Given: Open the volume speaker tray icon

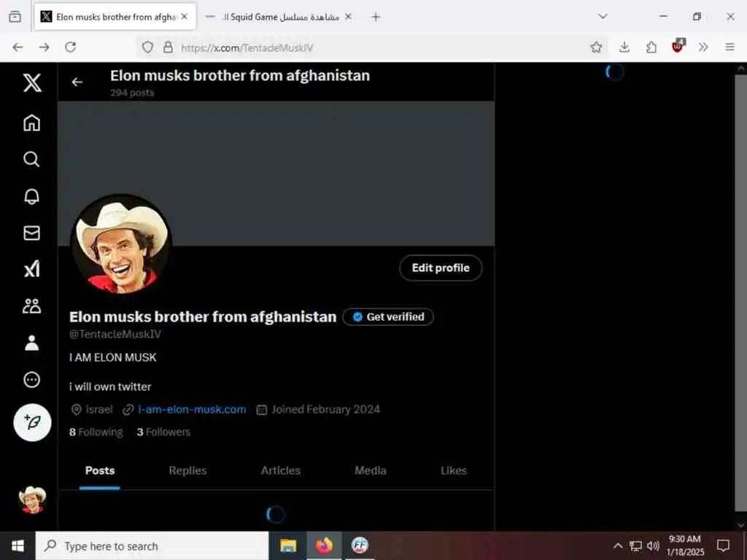Looking at the screenshot, I should tap(653, 545).
